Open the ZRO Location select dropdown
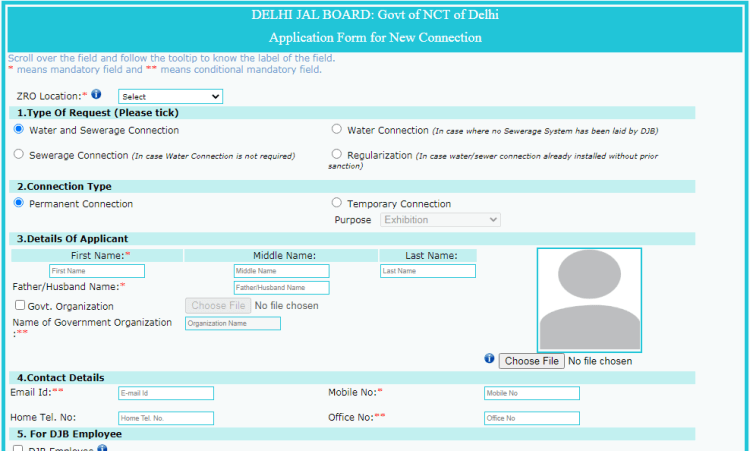Image resolution: width=750 pixels, height=451 pixels. coord(170,97)
